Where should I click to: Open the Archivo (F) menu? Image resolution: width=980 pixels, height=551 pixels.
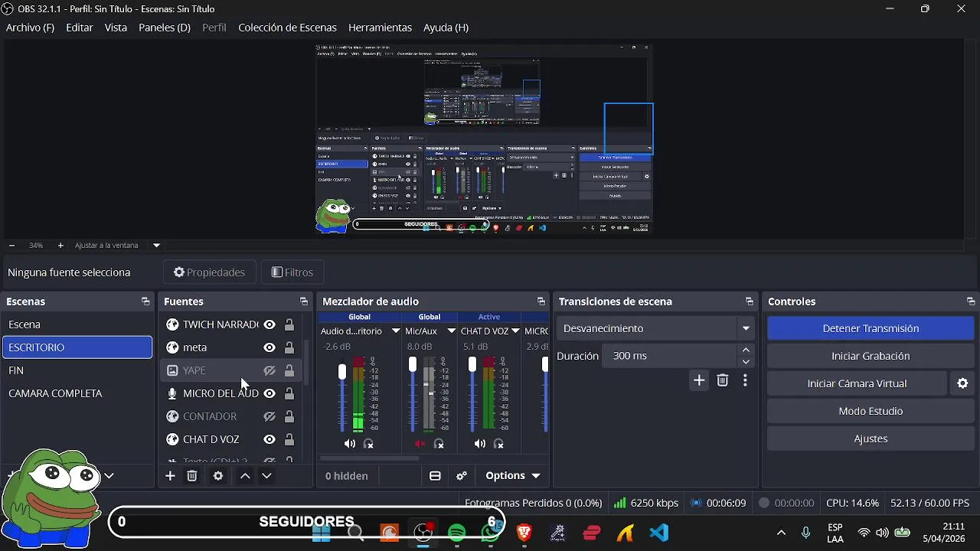30,28
